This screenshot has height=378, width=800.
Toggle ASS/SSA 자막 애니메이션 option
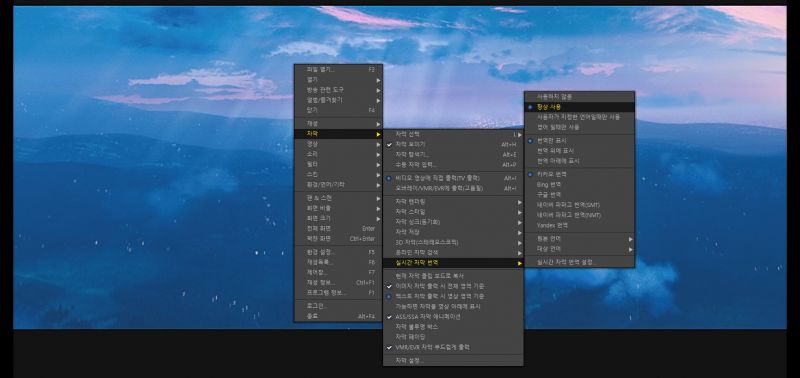tap(453, 316)
